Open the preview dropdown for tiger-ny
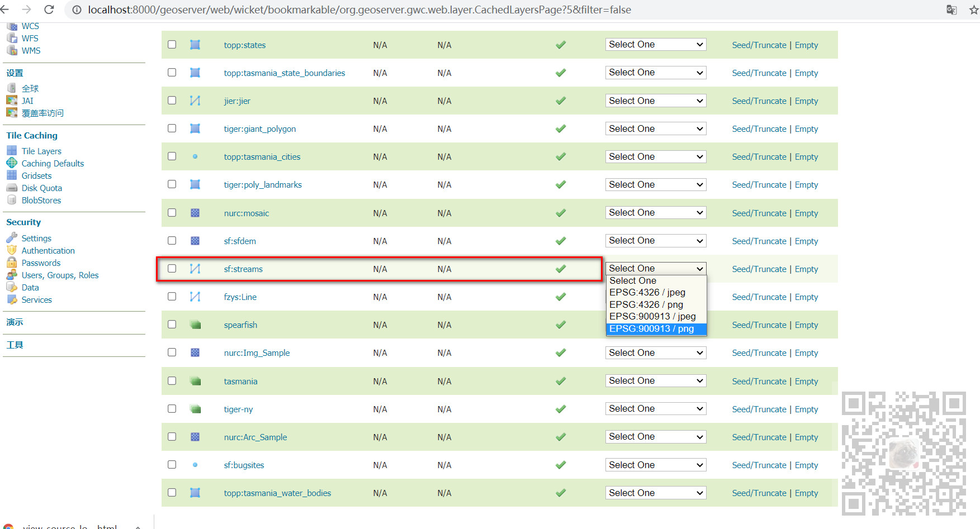The image size is (980, 529). (656, 409)
